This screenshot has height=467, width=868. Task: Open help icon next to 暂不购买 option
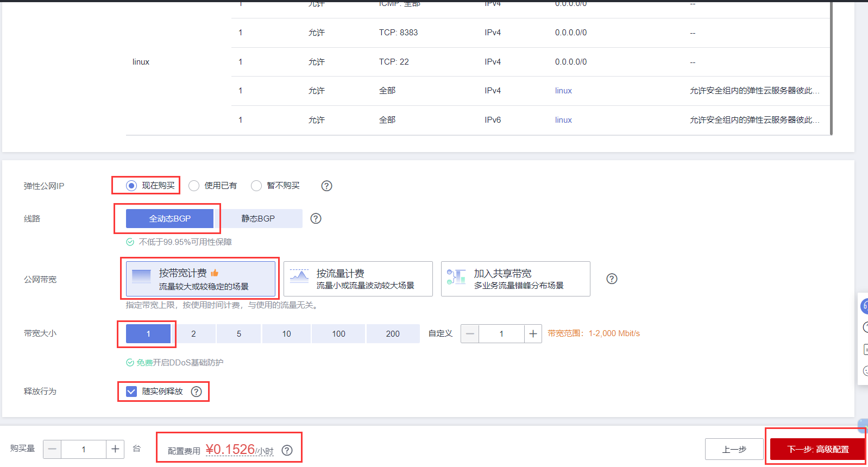click(326, 186)
